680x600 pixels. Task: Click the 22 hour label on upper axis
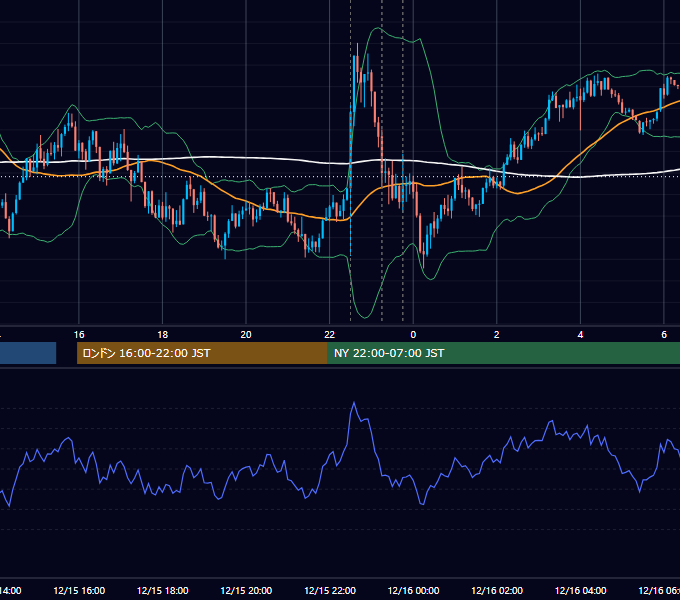coord(330,335)
